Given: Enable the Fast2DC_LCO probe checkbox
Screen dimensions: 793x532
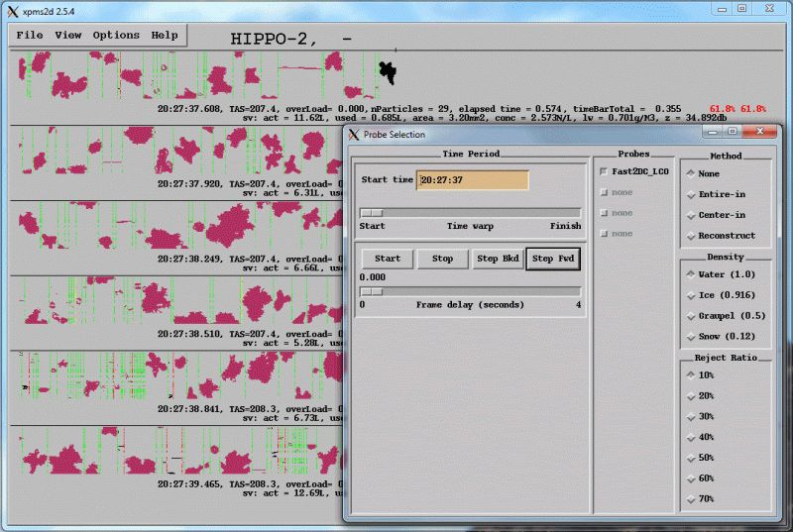Looking at the screenshot, I should (x=603, y=171).
